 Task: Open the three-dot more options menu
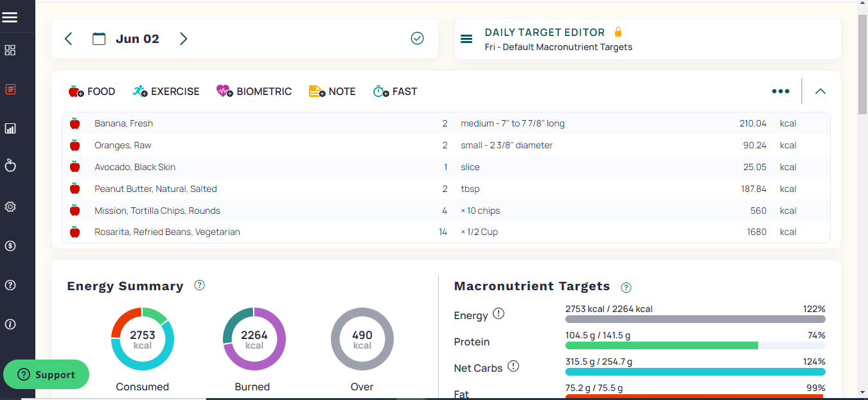[x=780, y=91]
